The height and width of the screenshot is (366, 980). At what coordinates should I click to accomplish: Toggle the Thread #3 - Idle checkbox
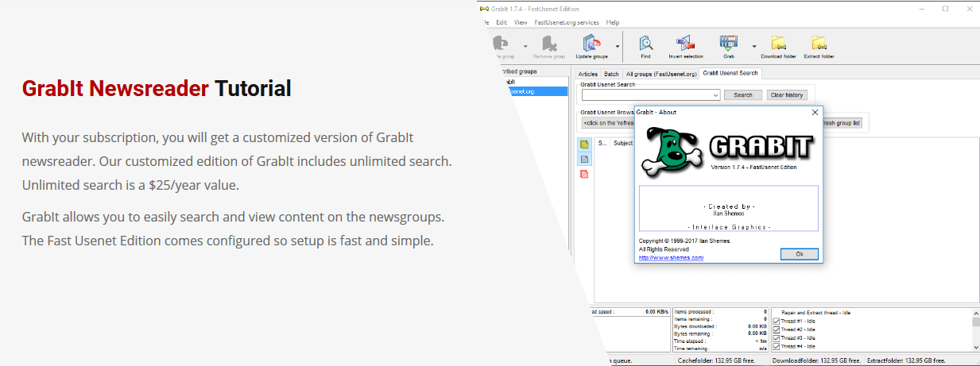776,337
